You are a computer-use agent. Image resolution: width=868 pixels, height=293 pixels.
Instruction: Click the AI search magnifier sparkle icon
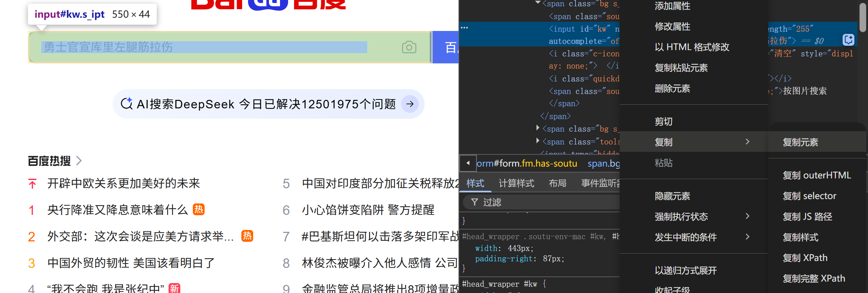click(x=127, y=104)
